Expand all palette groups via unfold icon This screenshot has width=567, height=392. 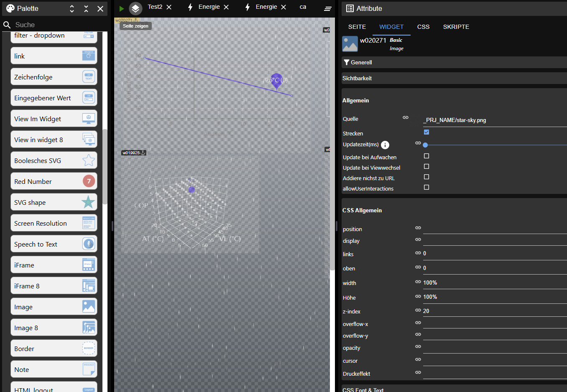(72, 8)
